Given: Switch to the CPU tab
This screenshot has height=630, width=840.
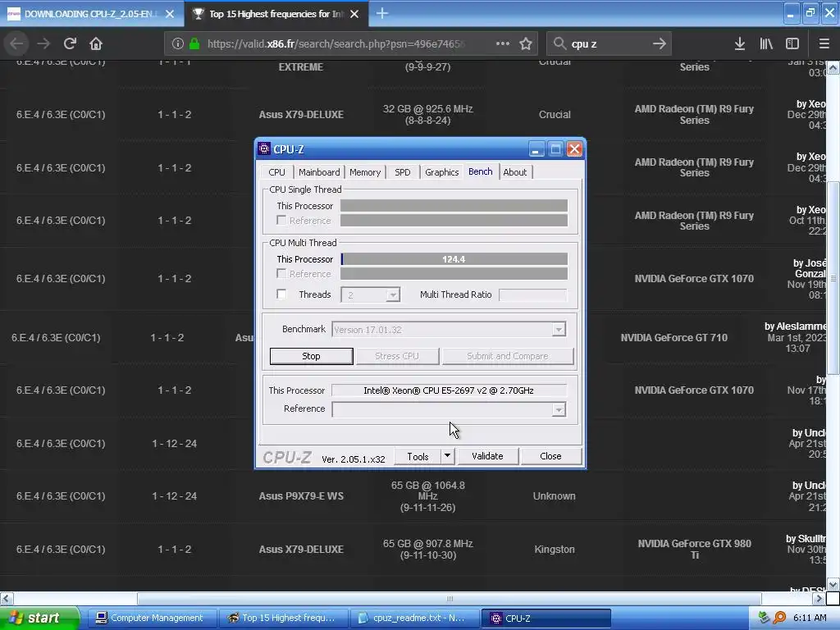Looking at the screenshot, I should coord(276,172).
